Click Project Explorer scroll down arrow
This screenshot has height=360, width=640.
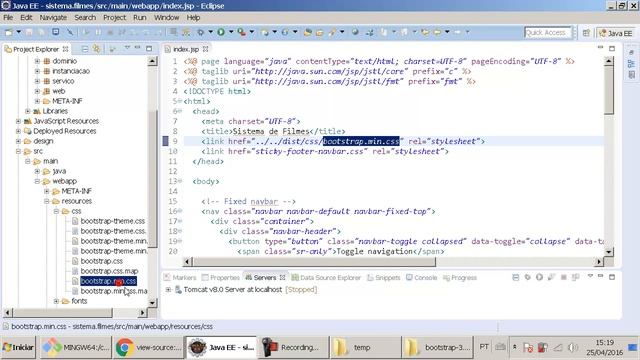(152, 302)
